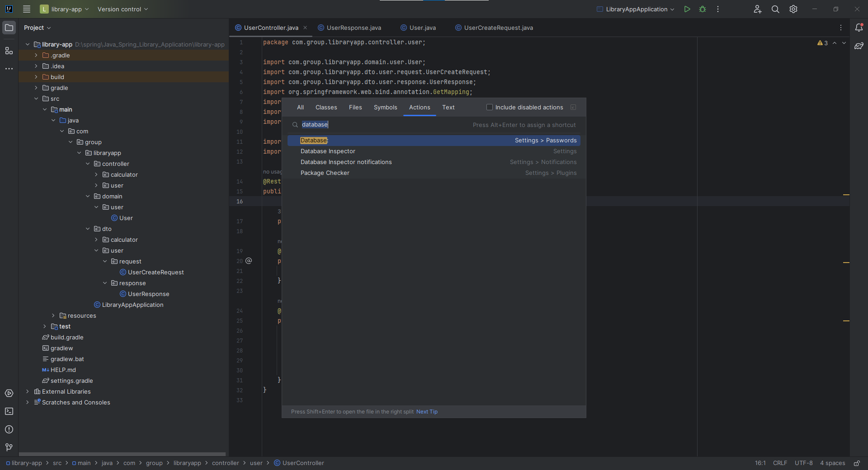
Task: Select Package Checker search result
Action: 434,173
